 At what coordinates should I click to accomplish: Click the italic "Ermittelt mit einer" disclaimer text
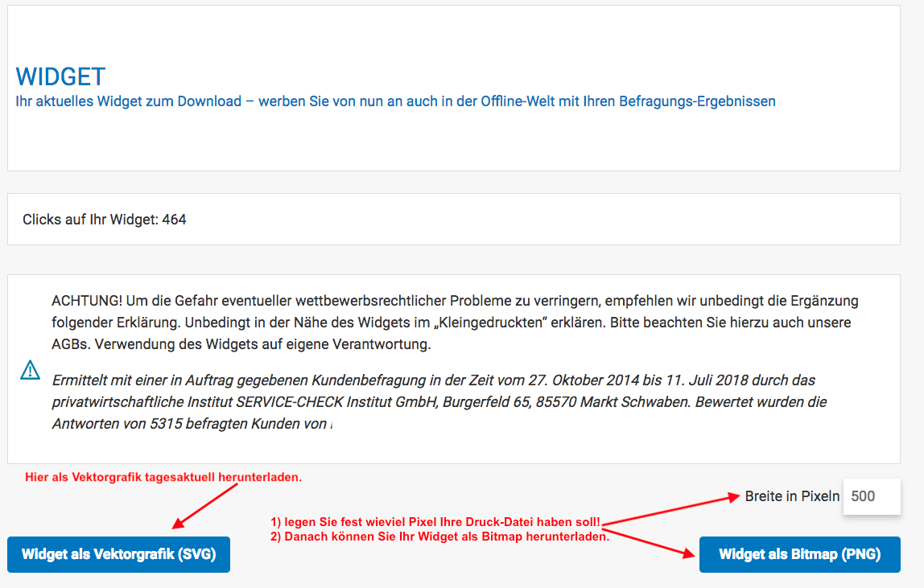pos(113,380)
